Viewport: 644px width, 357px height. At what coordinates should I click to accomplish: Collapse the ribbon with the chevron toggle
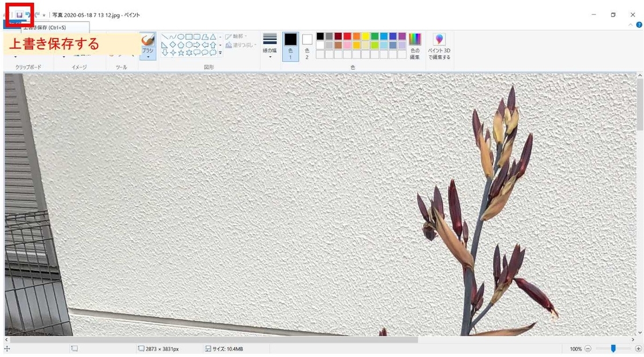[x=631, y=25]
